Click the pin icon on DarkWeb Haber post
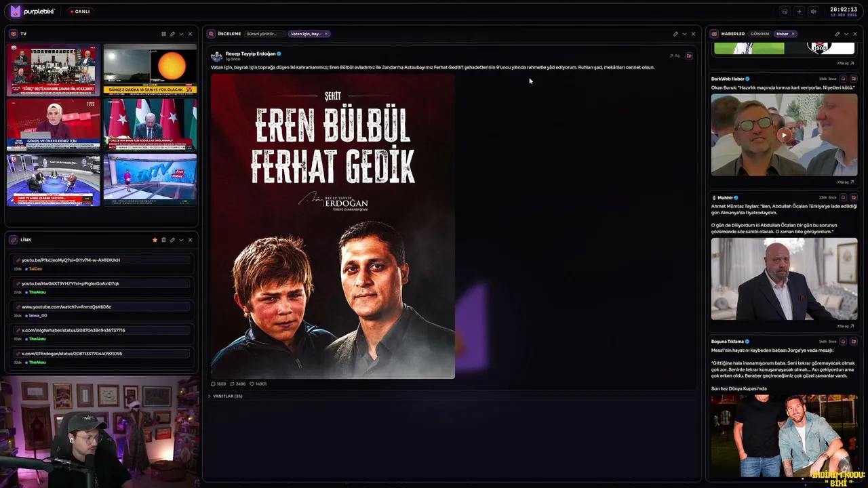 coord(853,79)
